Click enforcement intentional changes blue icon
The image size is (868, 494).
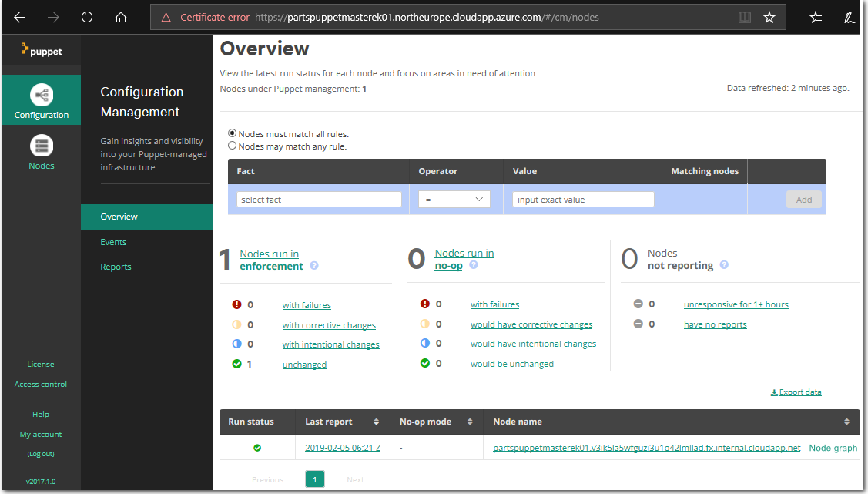pyautogui.click(x=237, y=344)
